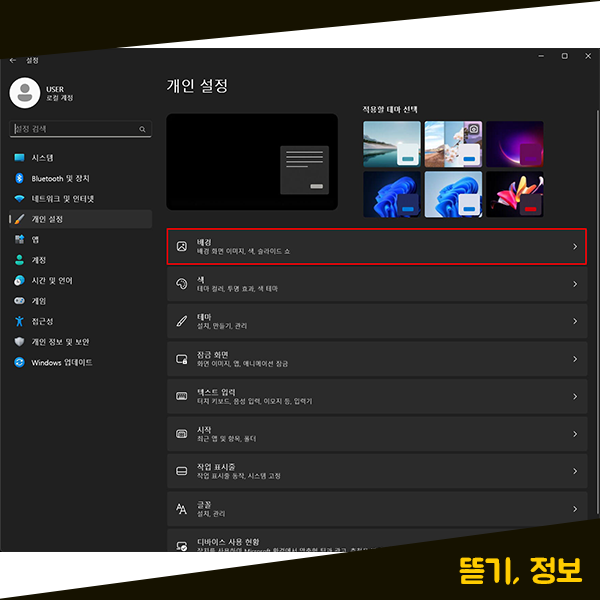The width and height of the screenshot is (600, 600).
Task: Click the 디바이스 사용 현황 icon
Action: (182, 546)
